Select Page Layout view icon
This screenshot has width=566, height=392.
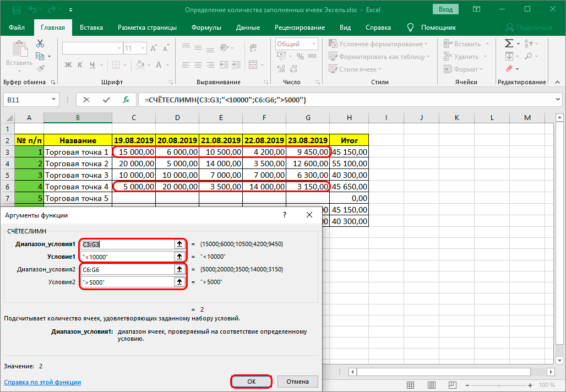click(431, 385)
